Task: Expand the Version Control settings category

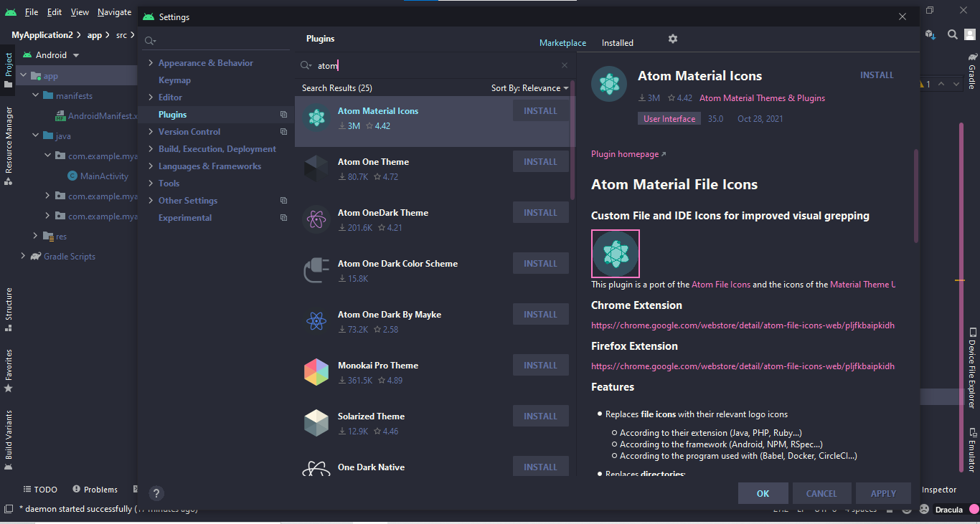Action: 151,132
